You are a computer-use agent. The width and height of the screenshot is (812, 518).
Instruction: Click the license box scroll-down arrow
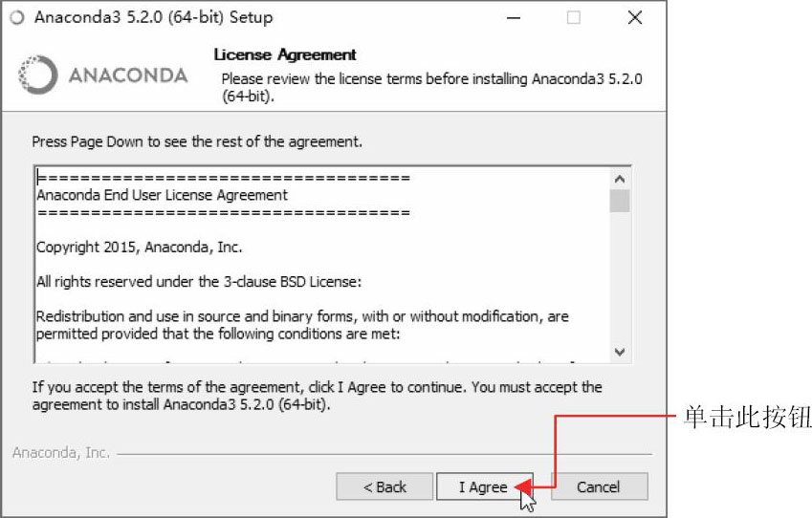(x=620, y=352)
